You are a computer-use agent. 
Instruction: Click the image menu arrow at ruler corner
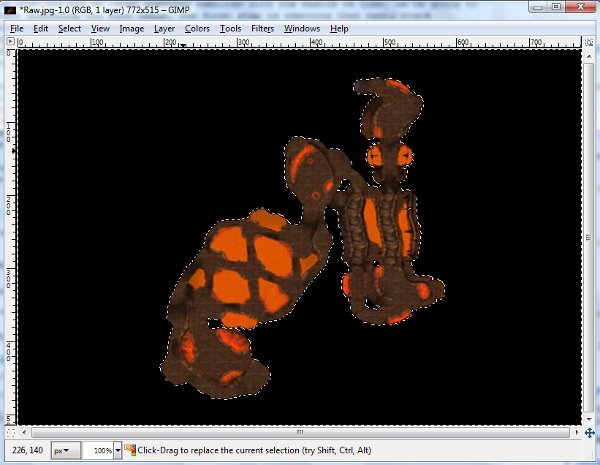[x=10, y=41]
